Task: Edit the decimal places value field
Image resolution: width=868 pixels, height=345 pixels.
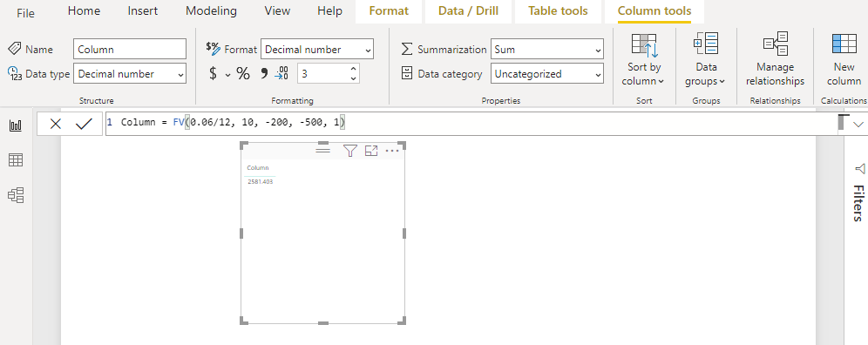Action: (323, 74)
